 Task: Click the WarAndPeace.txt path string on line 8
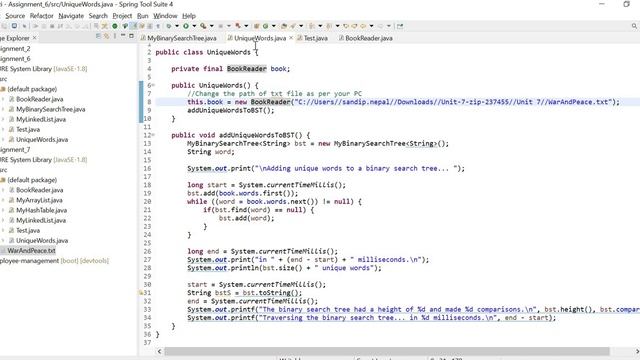point(452,102)
